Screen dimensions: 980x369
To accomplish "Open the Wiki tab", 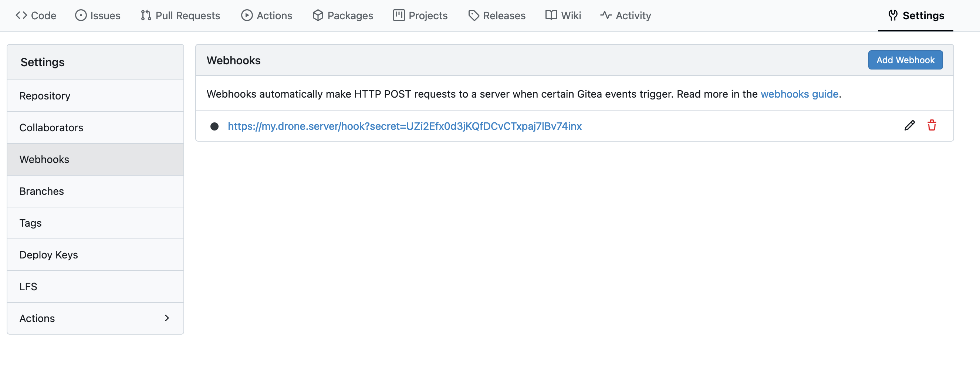I will [x=563, y=16].
